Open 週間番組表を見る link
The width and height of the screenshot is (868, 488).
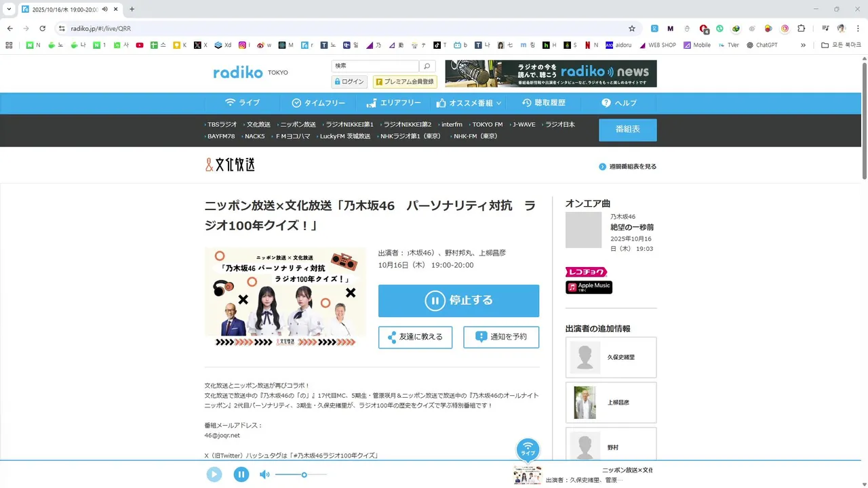627,167
